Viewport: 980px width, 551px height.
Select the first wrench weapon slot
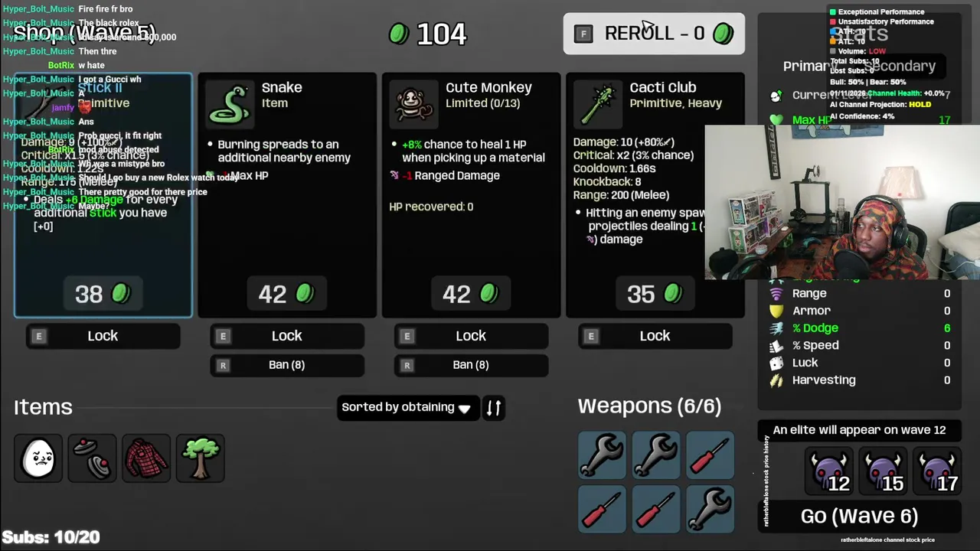tap(603, 455)
